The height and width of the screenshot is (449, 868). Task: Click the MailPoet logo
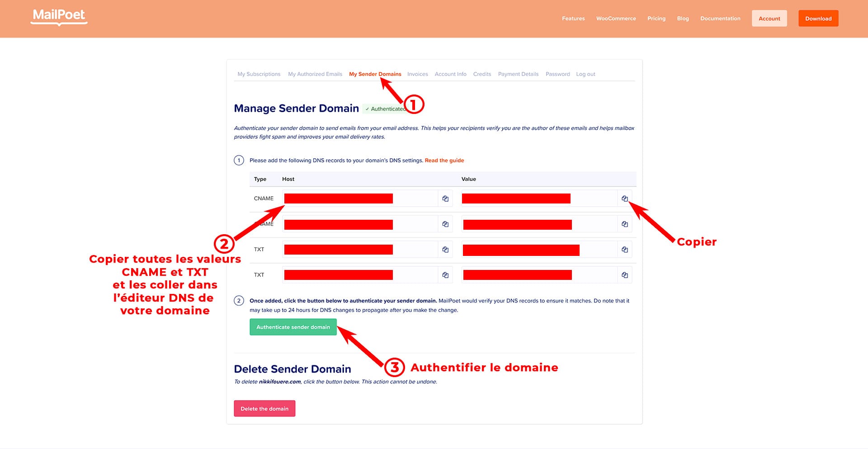point(59,17)
